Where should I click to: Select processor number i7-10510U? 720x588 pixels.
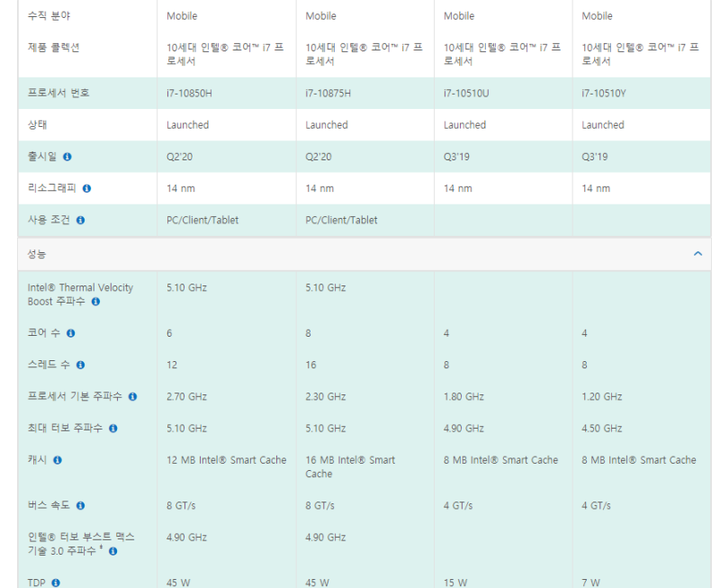[x=466, y=94]
